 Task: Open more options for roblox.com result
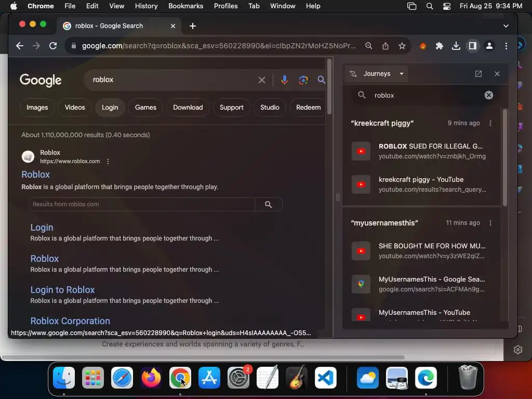click(x=108, y=162)
